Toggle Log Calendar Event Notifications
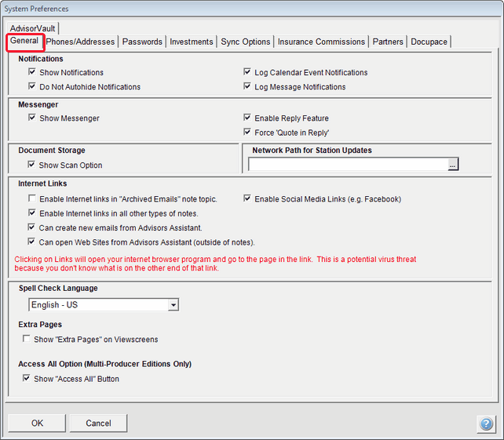The image size is (504, 440). [248, 72]
